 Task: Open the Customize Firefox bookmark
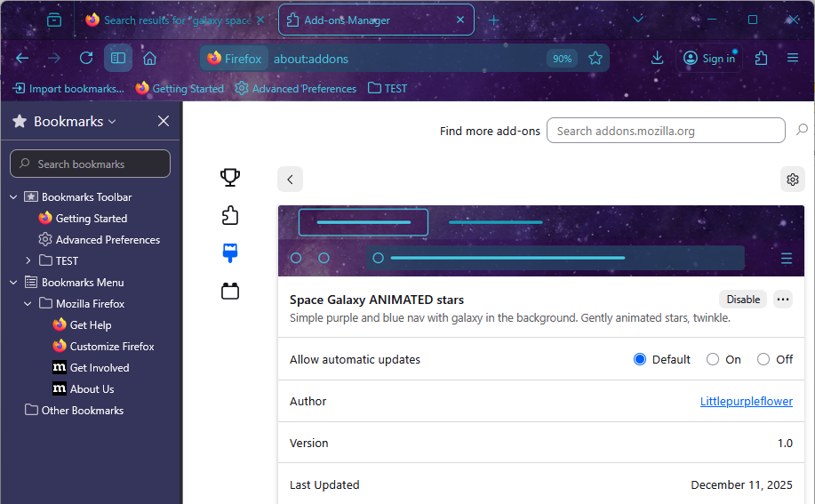(x=103, y=346)
